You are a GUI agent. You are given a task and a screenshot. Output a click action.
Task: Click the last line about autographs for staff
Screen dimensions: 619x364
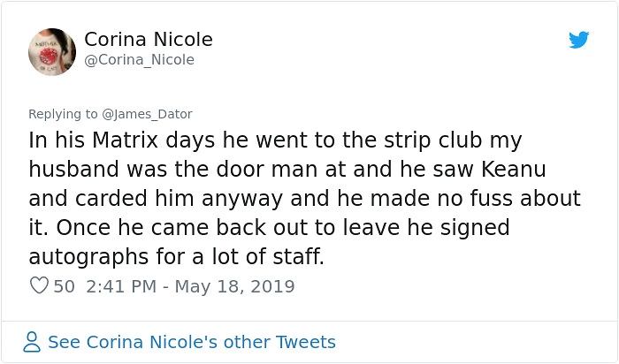click(177, 257)
